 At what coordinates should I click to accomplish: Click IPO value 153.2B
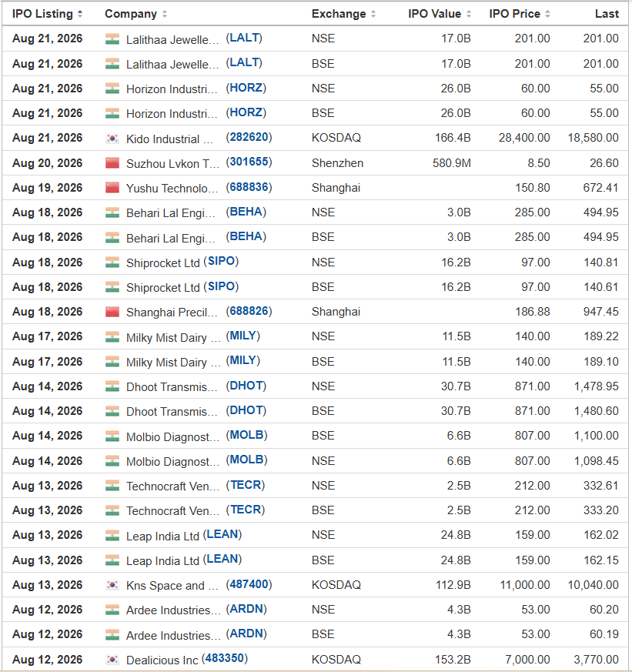[x=453, y=660]
